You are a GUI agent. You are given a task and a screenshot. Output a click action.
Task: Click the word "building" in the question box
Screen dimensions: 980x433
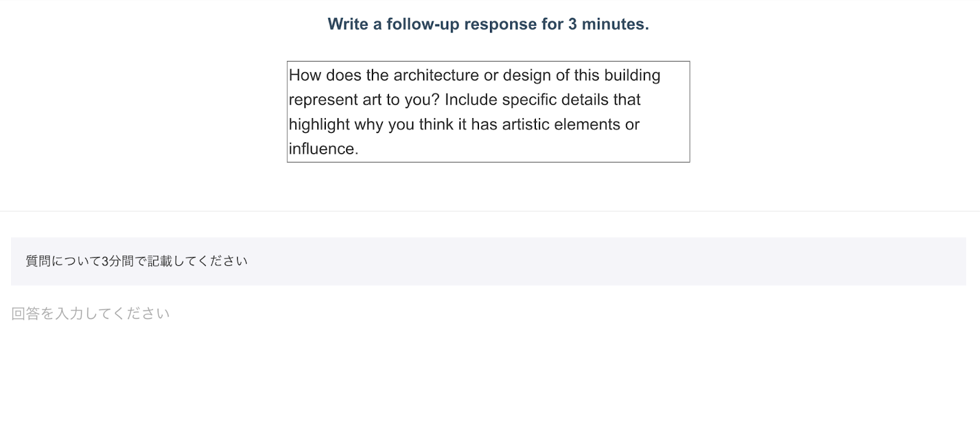[632, 75]
